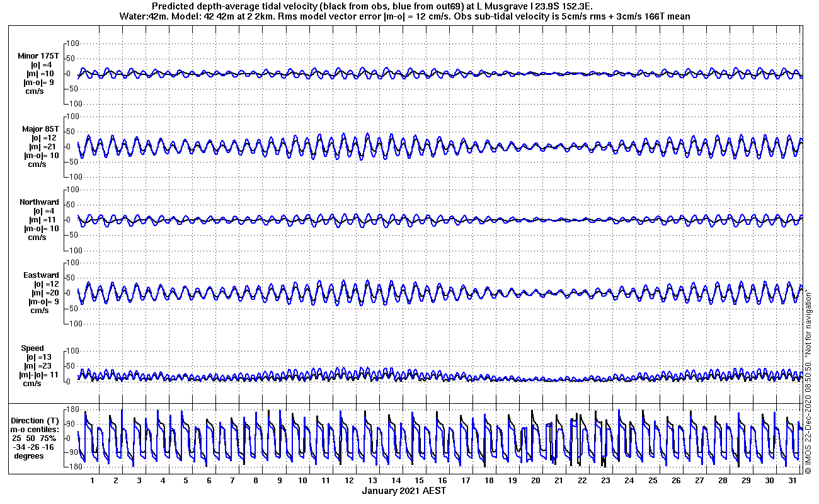Click day "20" on the date axis
Viewport: 819px width, 504px height.
(x=535, y=480)
